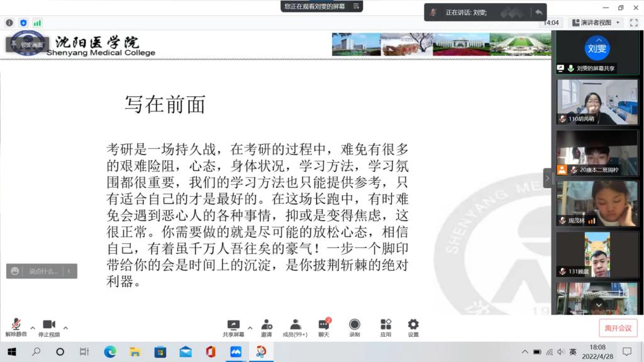Click 锁定画面 to pin the view

(28, 45)
